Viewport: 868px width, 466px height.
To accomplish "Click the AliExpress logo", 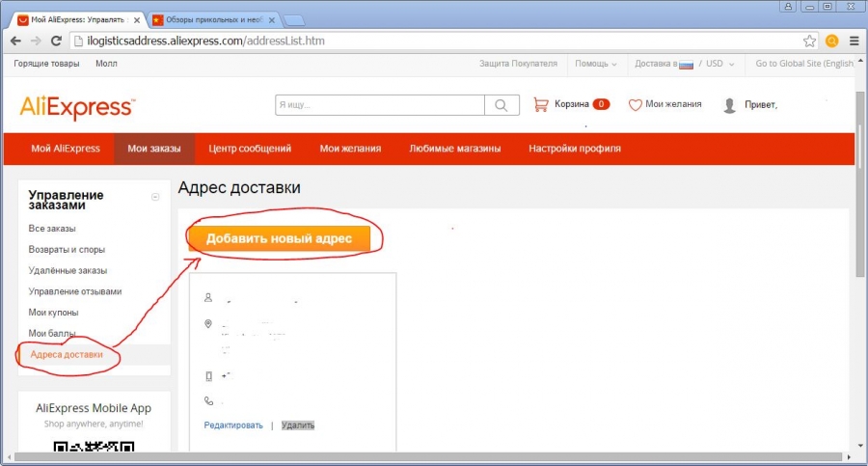I will [77, 107].
